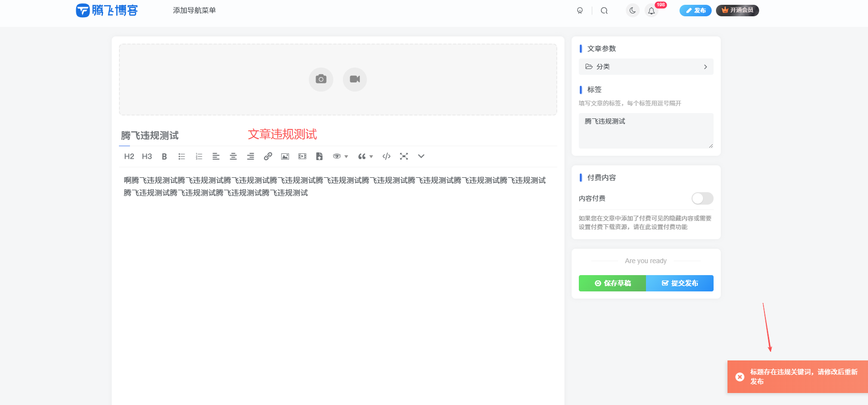Click the lightbulb icon in header

coord(580,11)
